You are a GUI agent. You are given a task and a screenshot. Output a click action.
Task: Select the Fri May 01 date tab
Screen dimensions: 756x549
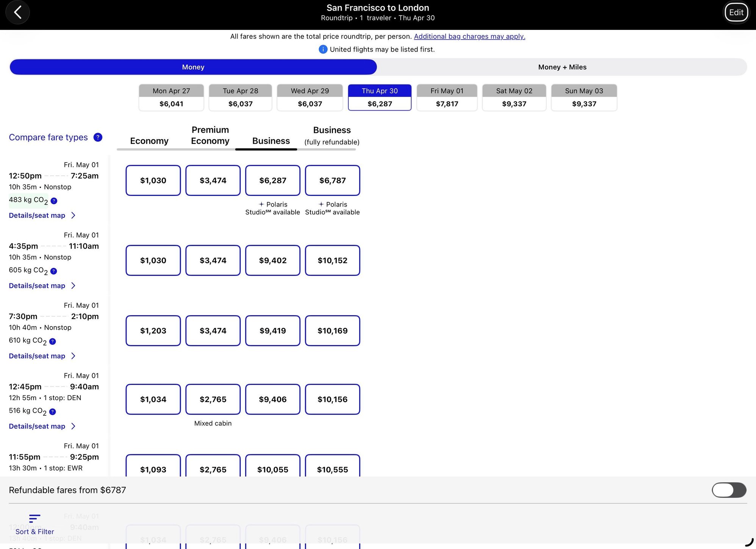click(447, 97)
